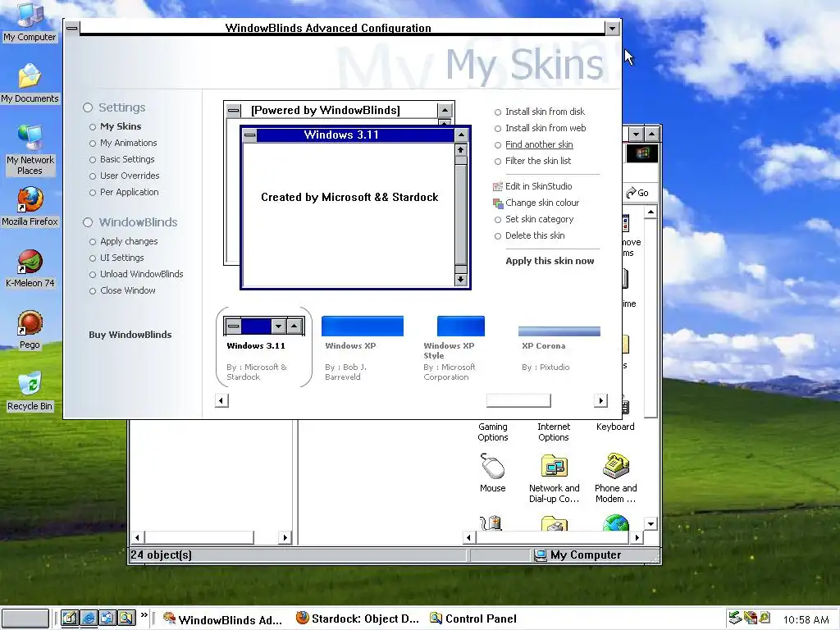Click the Buy WindowBlinds link

tap(130, 335)
